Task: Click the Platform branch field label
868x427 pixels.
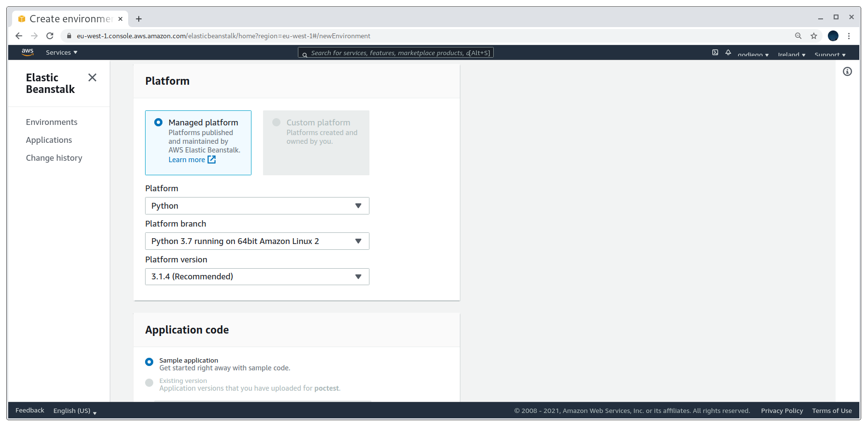Action: (x=176, y=224)
